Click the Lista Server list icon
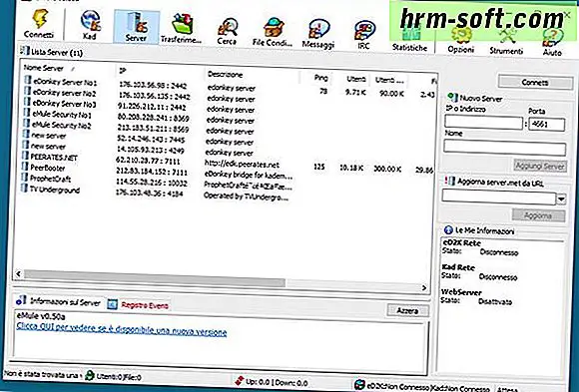579x392 pixels. [24, 50]
